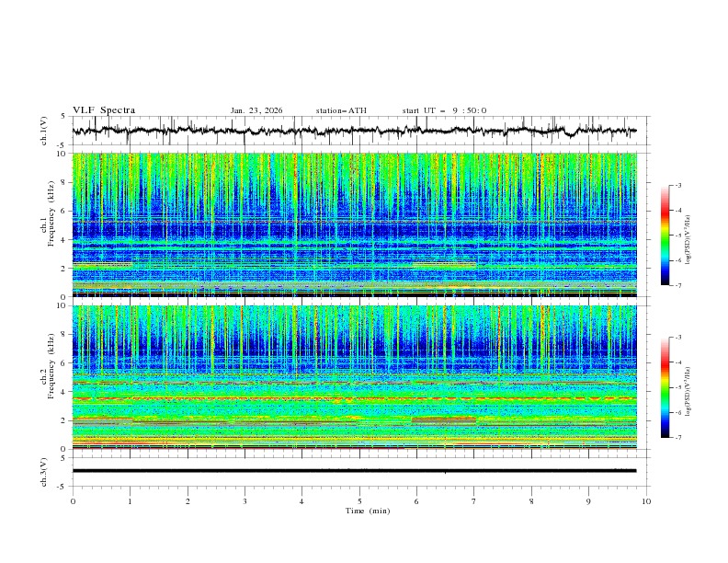Click the ch.3 flat voltage trace

coord(354,471)
